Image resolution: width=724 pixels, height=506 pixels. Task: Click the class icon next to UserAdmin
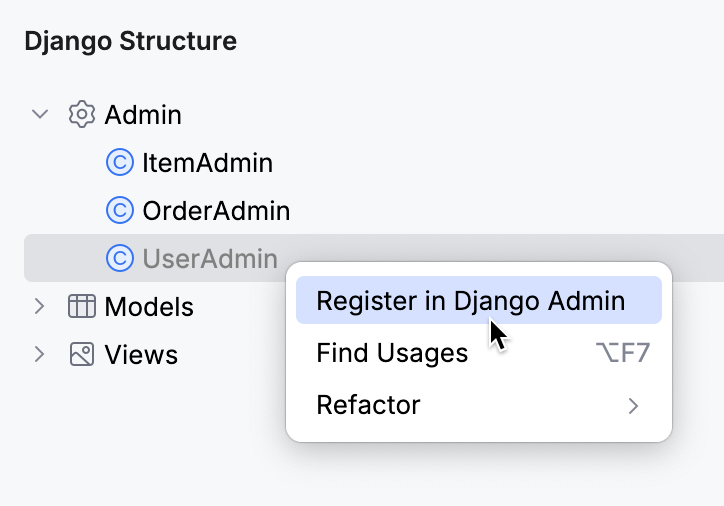click(119, 259)
